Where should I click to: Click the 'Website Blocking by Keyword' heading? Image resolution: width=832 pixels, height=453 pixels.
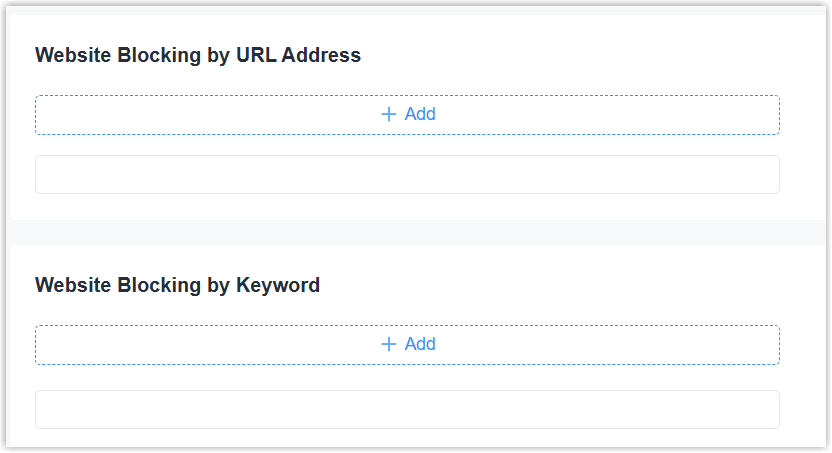(x=177, y=285)
